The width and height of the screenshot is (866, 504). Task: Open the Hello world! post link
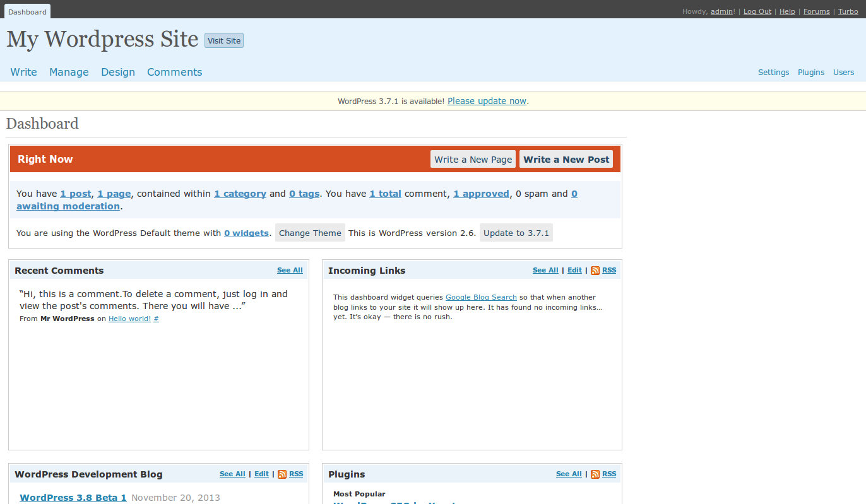[x=129, y=319]
